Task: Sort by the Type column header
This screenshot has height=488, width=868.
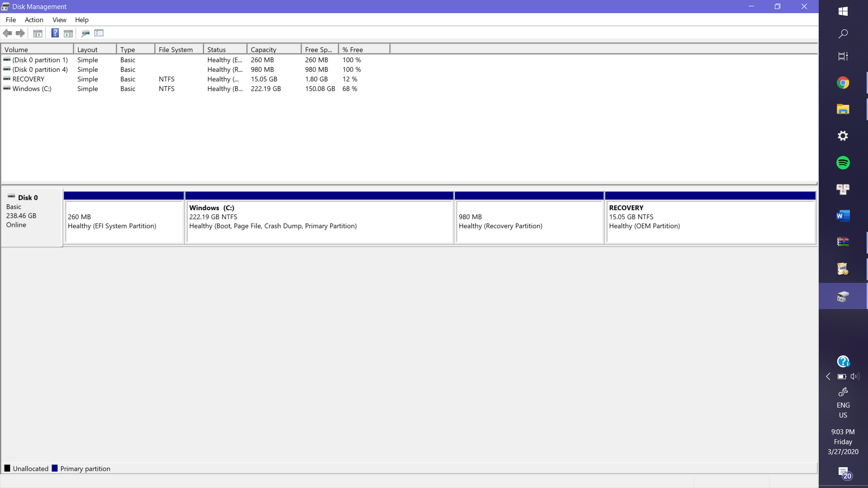Action: (x=136, y=49)
